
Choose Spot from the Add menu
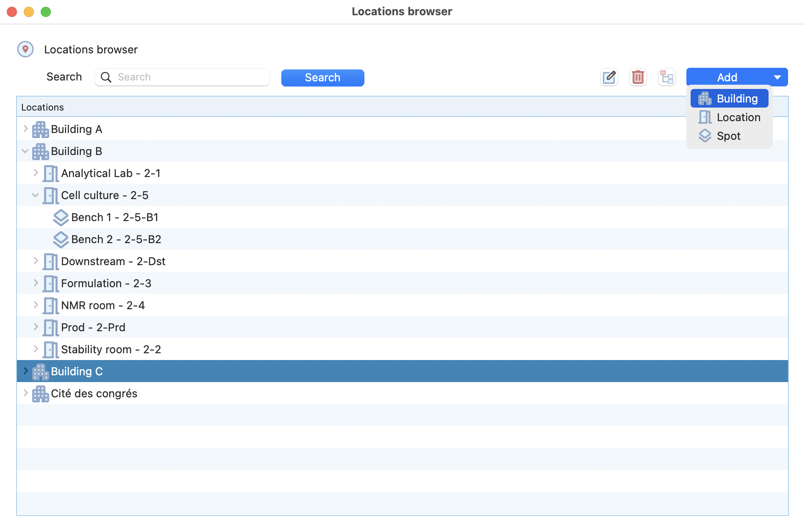coord(730,136)
